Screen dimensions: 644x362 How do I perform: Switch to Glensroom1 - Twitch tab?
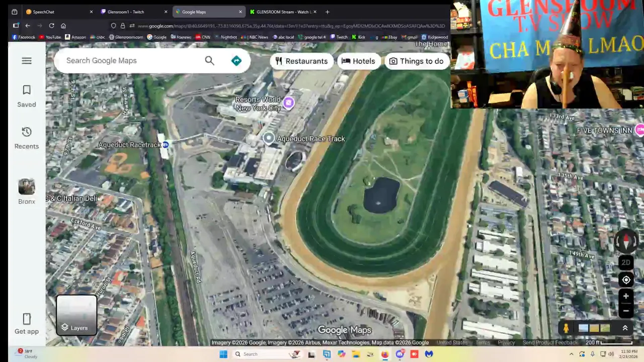tap(134, 12)
